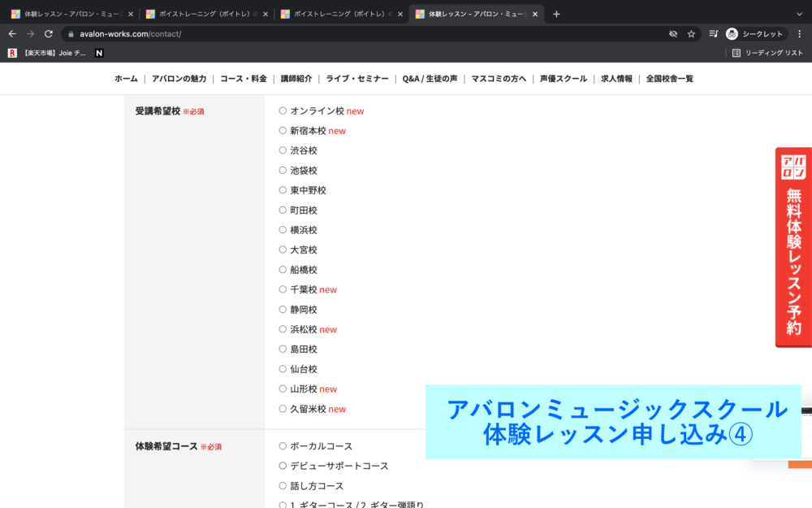812x508 pixels.
Task: Open ライブ・セミナー navigation item
Action: [x=357, y=79]
